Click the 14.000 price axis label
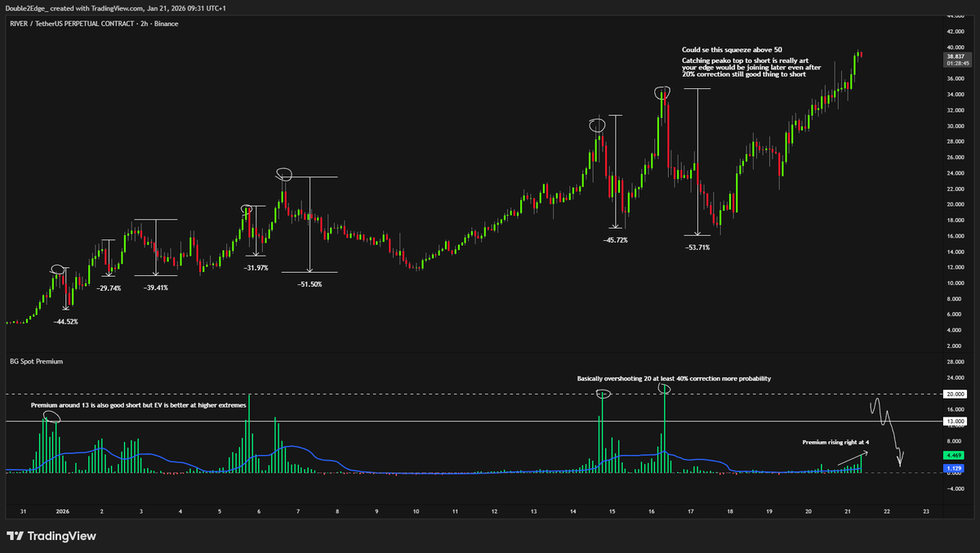 click(955, 252)
